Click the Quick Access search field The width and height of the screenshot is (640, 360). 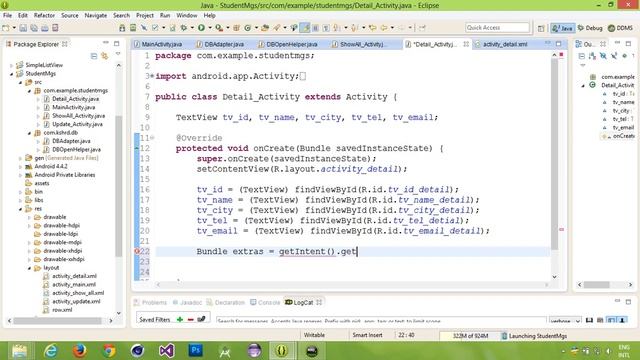pyautogui.click(x=497, y=27)
